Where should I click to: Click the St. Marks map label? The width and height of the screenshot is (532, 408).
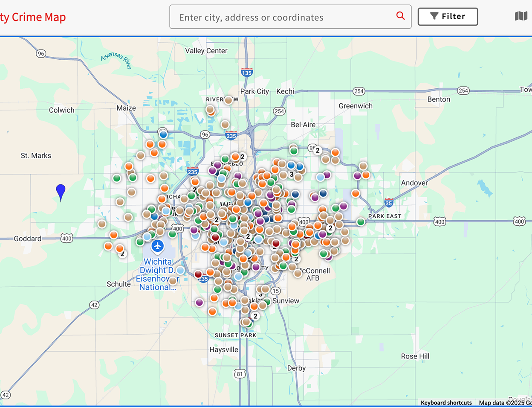pyautogui.click(x=36, y=156)
